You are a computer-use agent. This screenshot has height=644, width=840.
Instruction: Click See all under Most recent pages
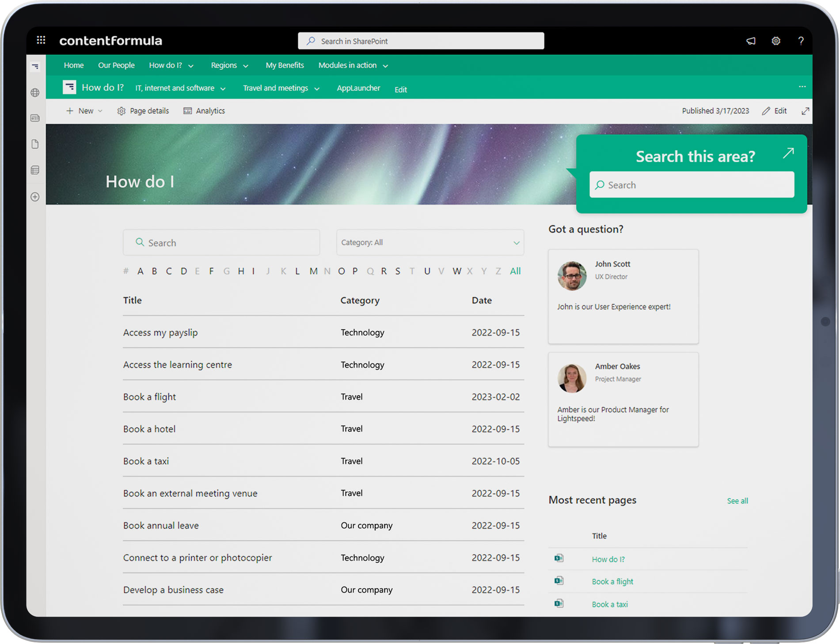point(737,501)
